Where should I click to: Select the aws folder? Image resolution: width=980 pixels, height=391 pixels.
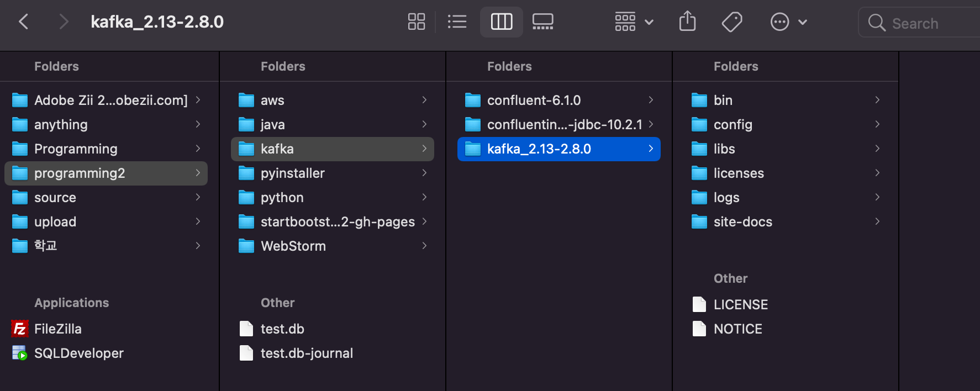tap(333, 100)
